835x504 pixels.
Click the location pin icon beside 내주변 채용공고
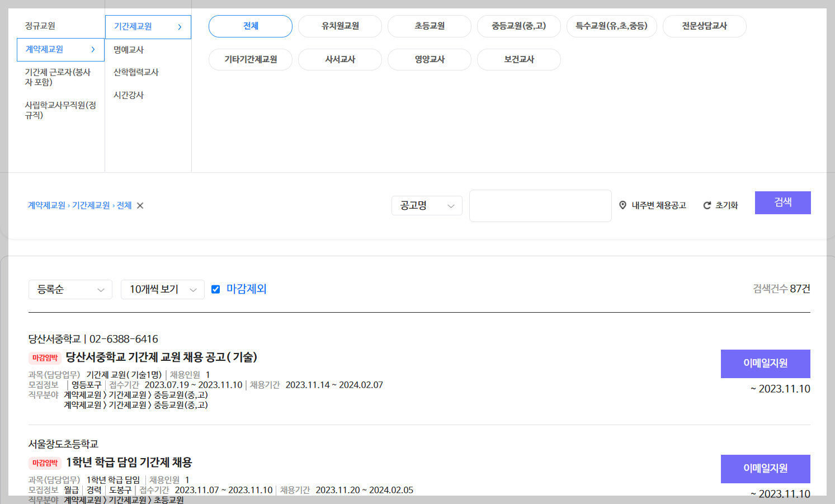point(623,205)
